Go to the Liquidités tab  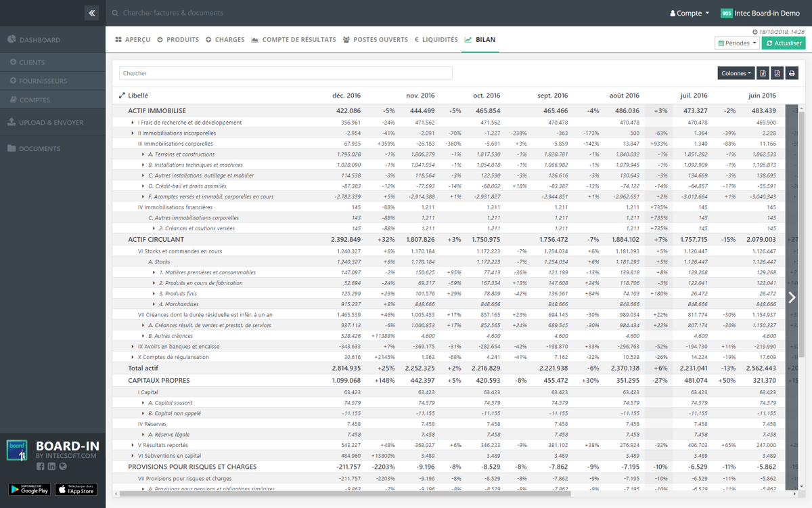(x=436, y=40)
